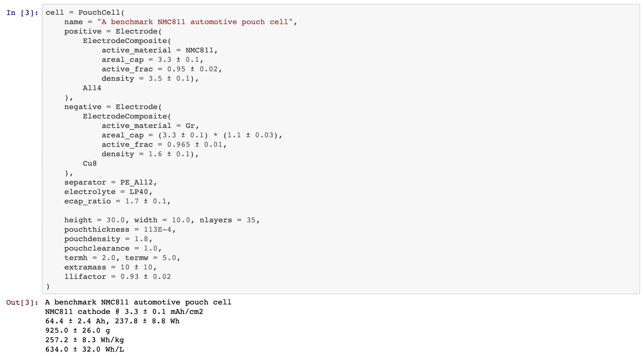Image resolution: width=644 pixels, height=358 pixels.
Task: Click the Al14 current collector text
Action: click(x=92, y=88)
